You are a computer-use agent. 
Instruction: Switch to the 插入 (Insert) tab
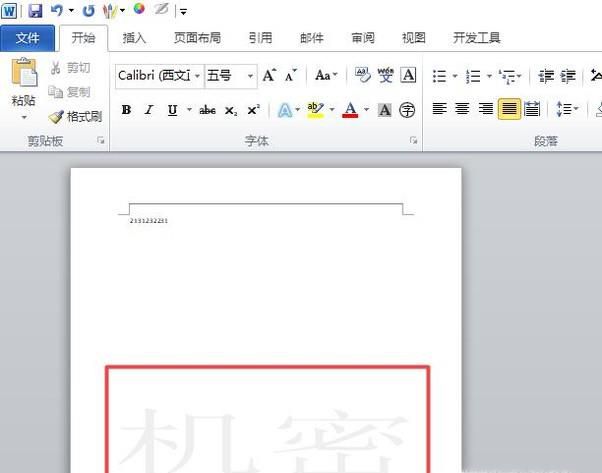(x=134, y=38)
